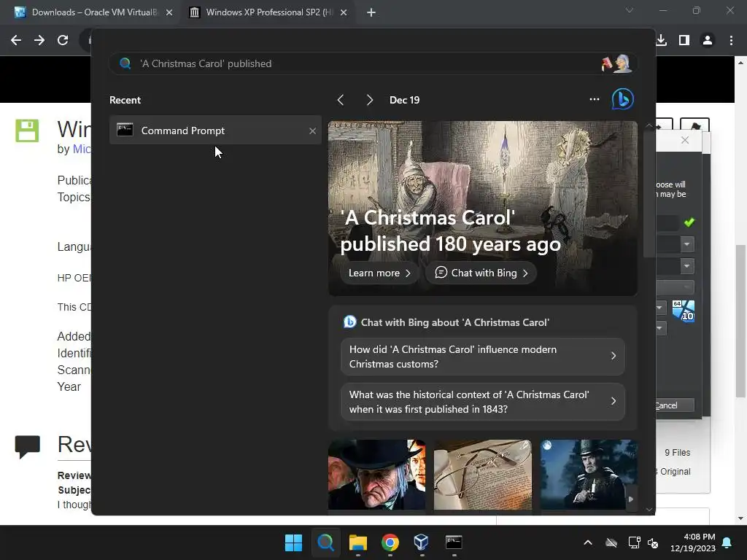Open question about historical context in 1843
This screenshot has height=560, width=747.
[483, 402]
